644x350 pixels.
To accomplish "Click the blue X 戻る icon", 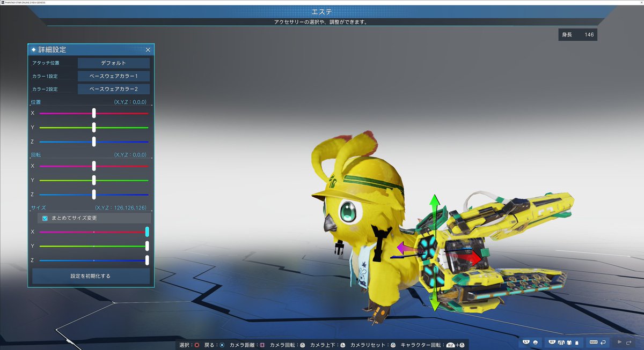I will [x=222, y=345].
